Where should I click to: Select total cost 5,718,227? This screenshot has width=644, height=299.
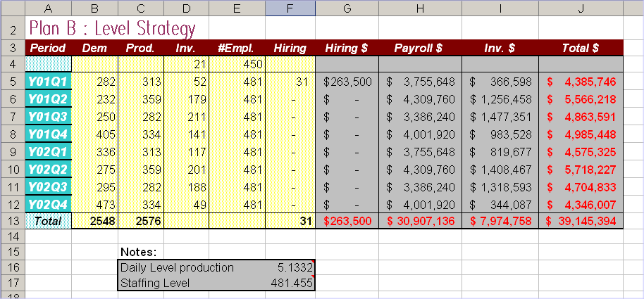click(581, 170)
